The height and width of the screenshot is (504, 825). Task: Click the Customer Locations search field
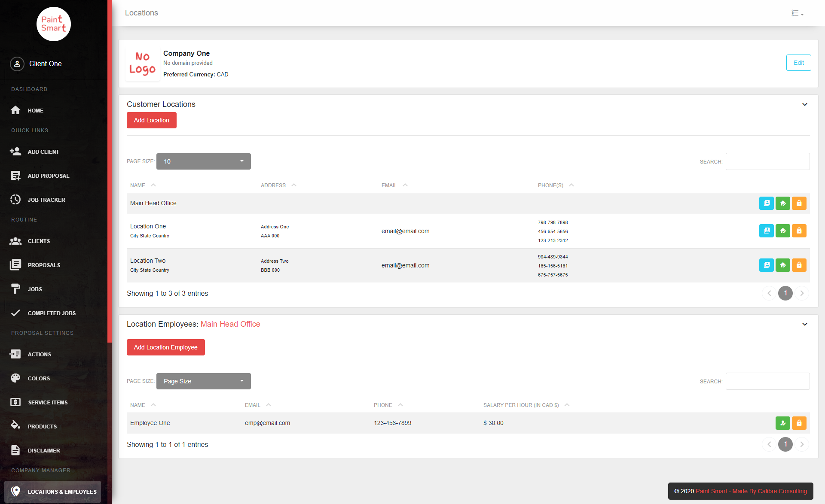tap(767, 161)
